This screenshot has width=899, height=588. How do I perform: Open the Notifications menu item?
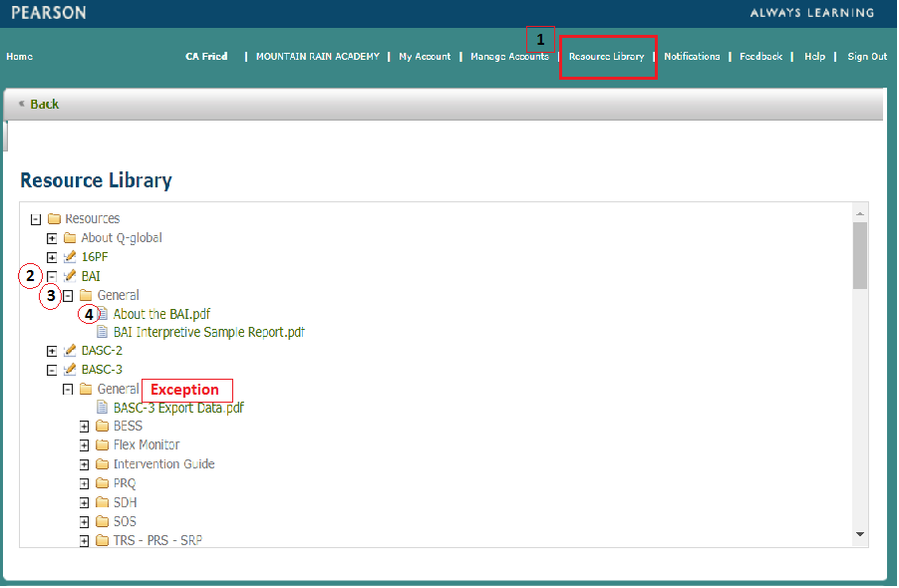(693, 57)
